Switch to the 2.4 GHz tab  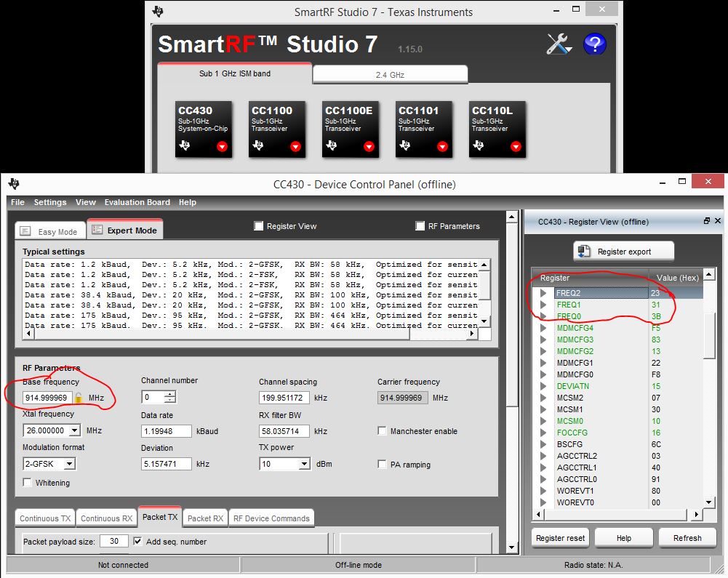tap(390, 74)
